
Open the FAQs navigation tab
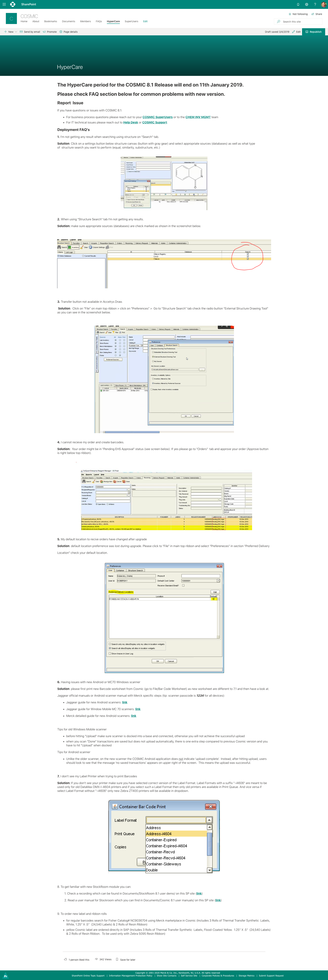pos(98,21)
